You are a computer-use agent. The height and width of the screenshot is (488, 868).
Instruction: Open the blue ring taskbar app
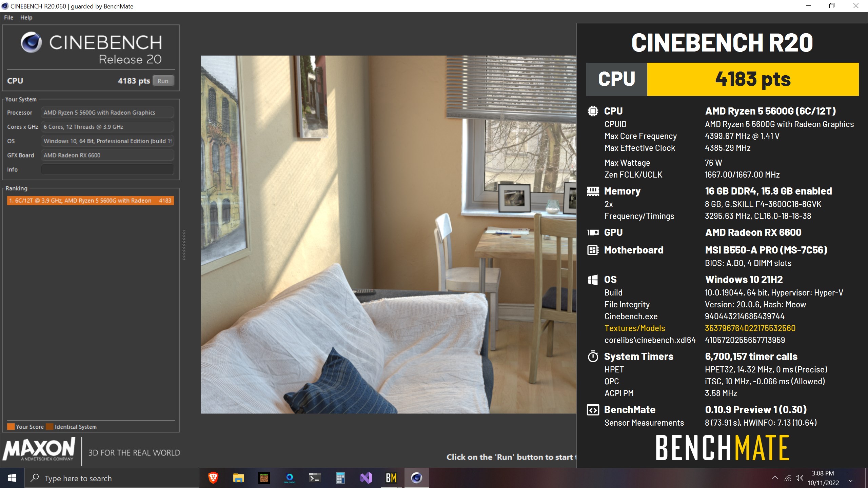[x=290, y=478]
